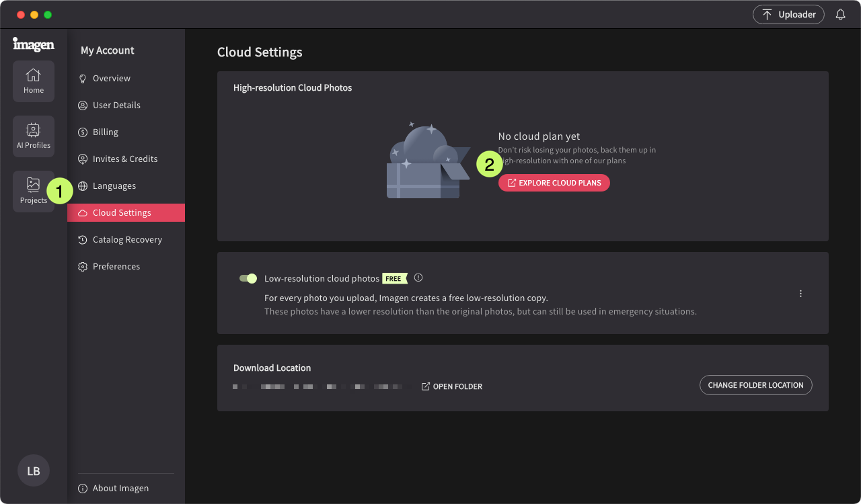The image size is (861, 504).
Task: Click the "My Account" heading
Action: [x=108, y=50]
